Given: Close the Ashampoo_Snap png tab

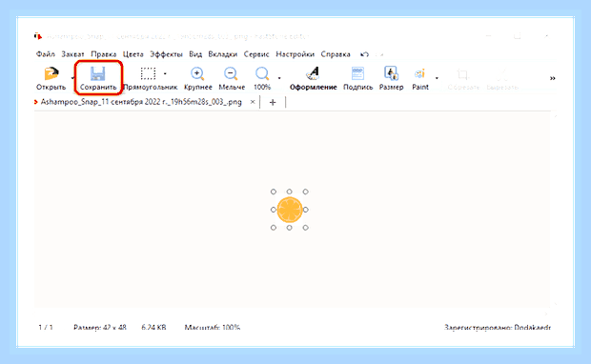Looking at the screenshot, I should [253, 102].
